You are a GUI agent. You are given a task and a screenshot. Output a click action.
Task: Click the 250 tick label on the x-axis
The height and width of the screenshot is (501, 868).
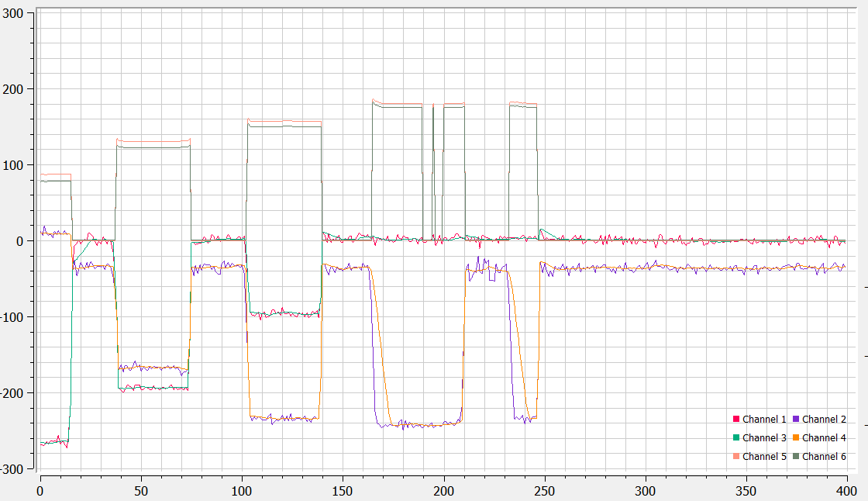tap(545, 491)
